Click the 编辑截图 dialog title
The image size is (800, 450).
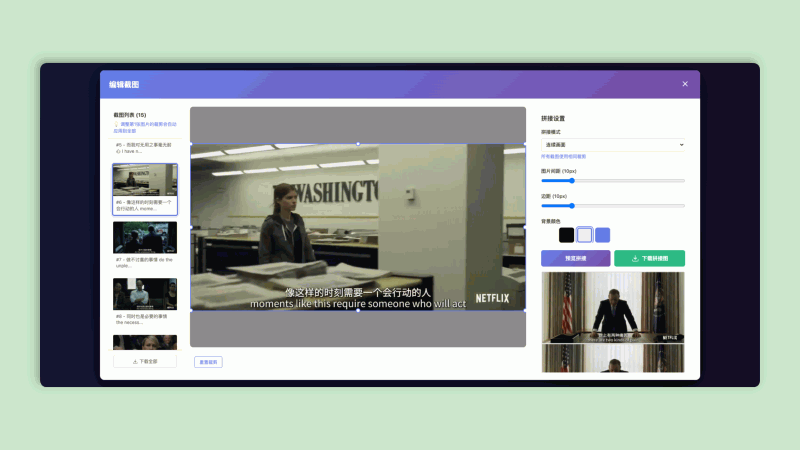[x=124, y=84]
